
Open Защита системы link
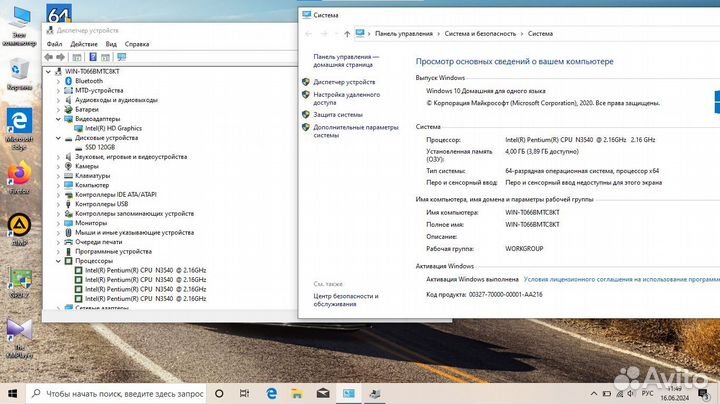click(x=338, y=115)
